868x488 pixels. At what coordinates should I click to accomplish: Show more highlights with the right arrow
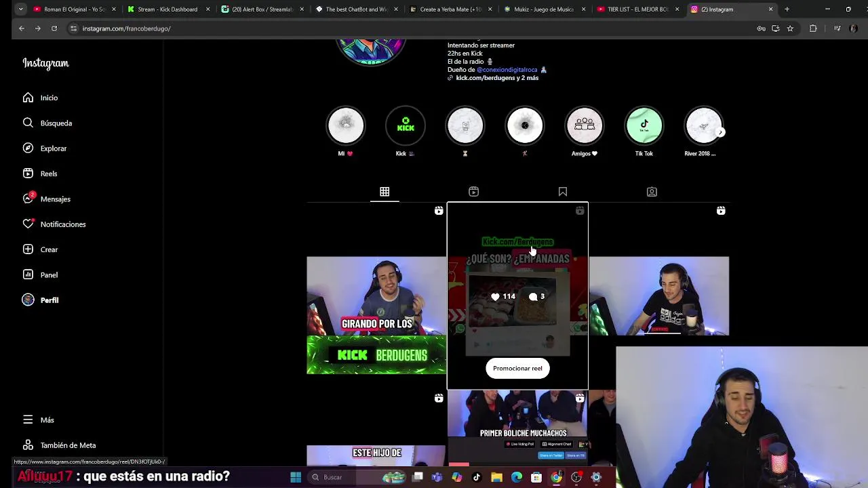click(721, 132)
